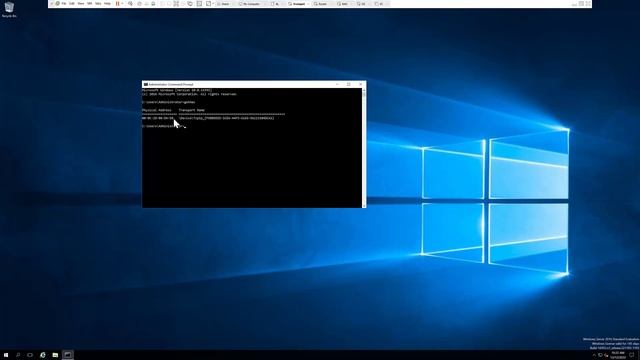640x360 pixels.
Task: Show hidden tray icons chevron
Action: (594, 355)
